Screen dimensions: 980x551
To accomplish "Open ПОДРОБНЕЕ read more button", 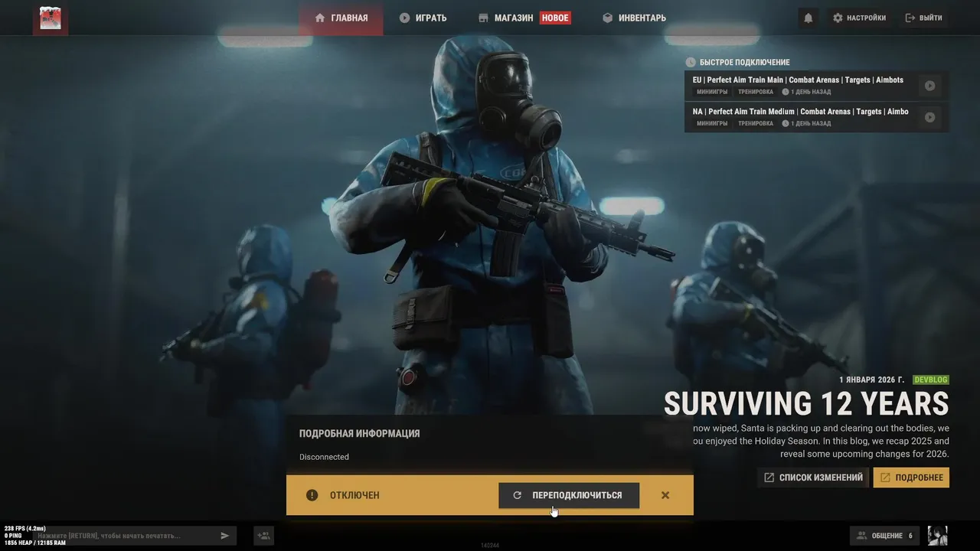I will (911, 478).
